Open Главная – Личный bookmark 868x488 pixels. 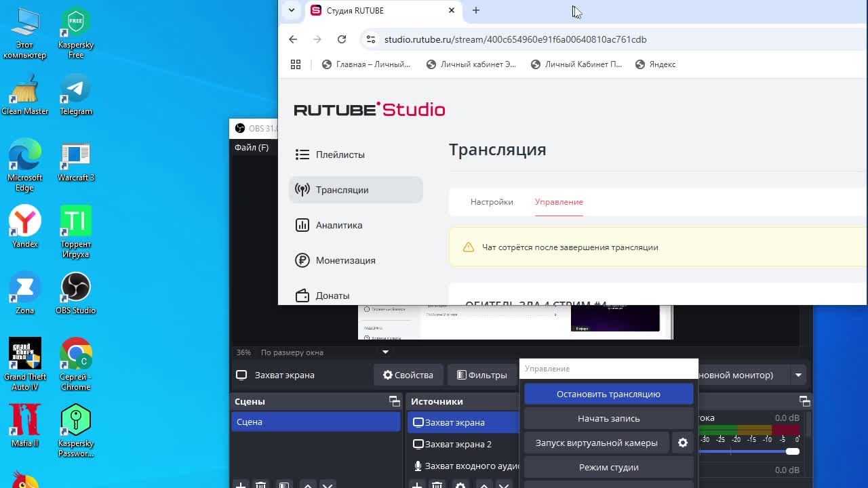point(366,64)
